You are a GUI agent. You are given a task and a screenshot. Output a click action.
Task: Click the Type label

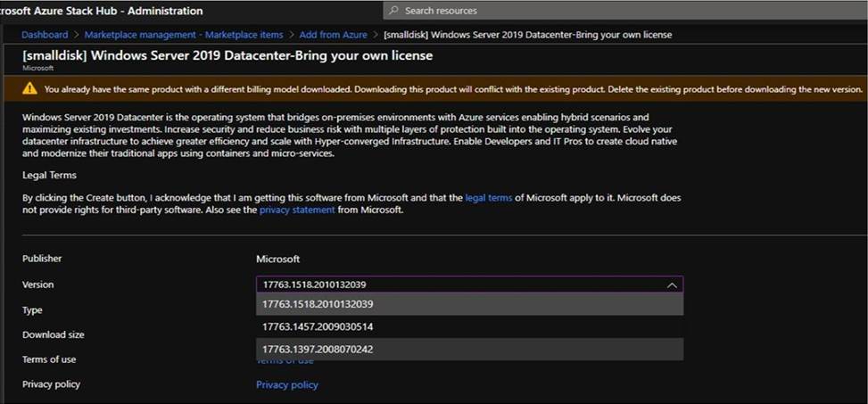click(32, 310)
